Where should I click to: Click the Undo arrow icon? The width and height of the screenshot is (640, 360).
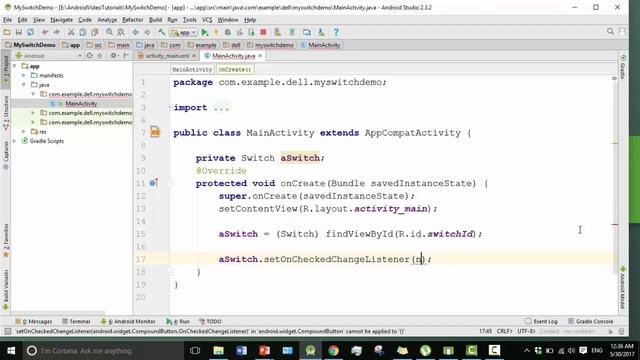[x=45, y=32]
